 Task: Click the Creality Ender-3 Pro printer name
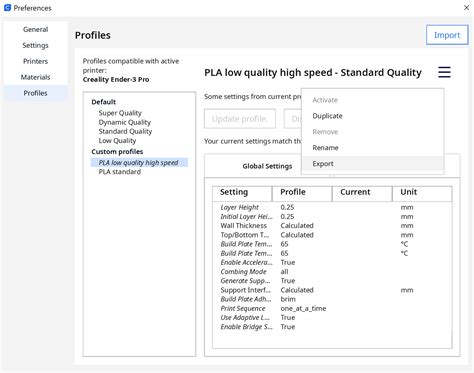coord(116,79)
